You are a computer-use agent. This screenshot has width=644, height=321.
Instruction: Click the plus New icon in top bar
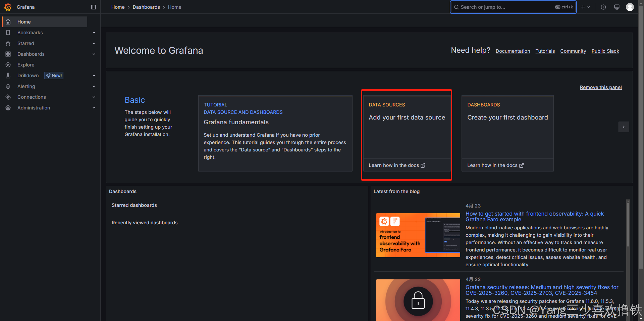[583, 7]
